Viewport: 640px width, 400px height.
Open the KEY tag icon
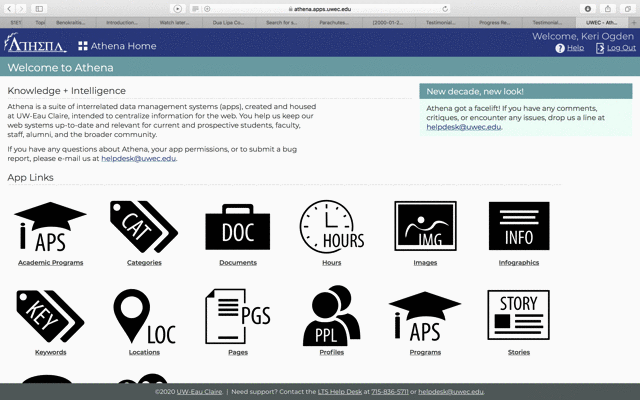pyautogui.click(x=50, y=316)
